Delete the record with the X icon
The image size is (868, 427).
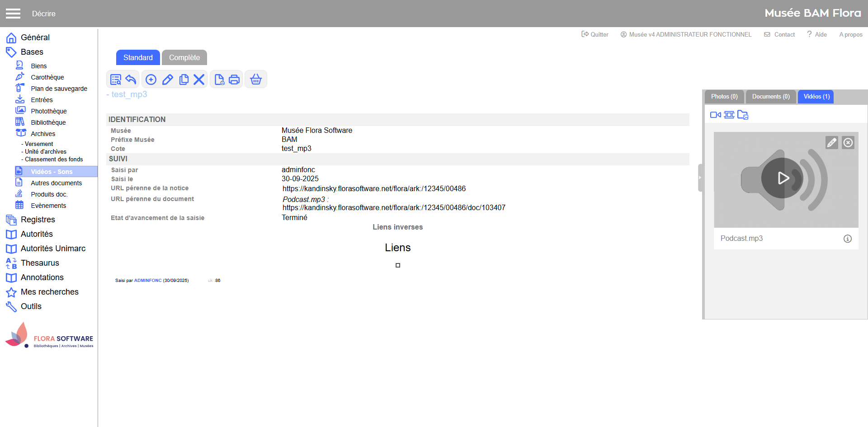199,80
